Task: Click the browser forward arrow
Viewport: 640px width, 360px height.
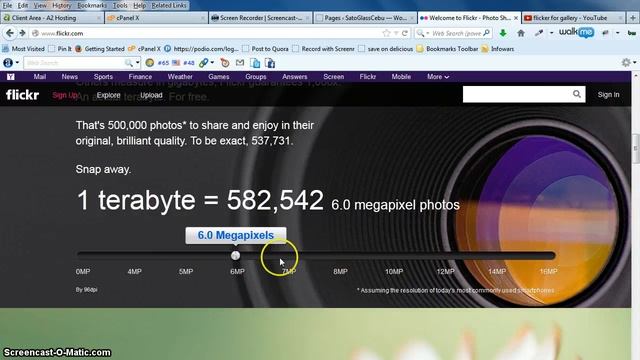Action: point(22,33)
